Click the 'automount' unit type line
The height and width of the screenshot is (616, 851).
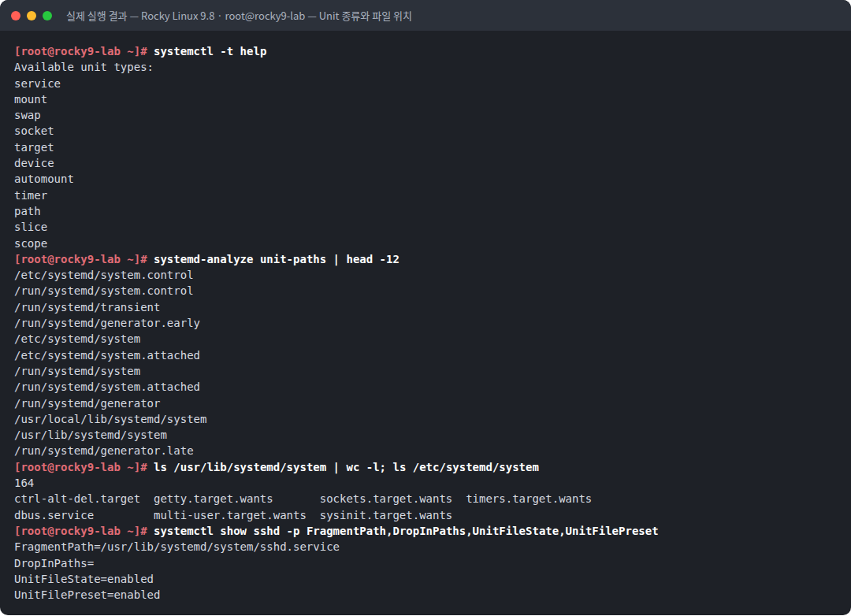coord(44,179)
